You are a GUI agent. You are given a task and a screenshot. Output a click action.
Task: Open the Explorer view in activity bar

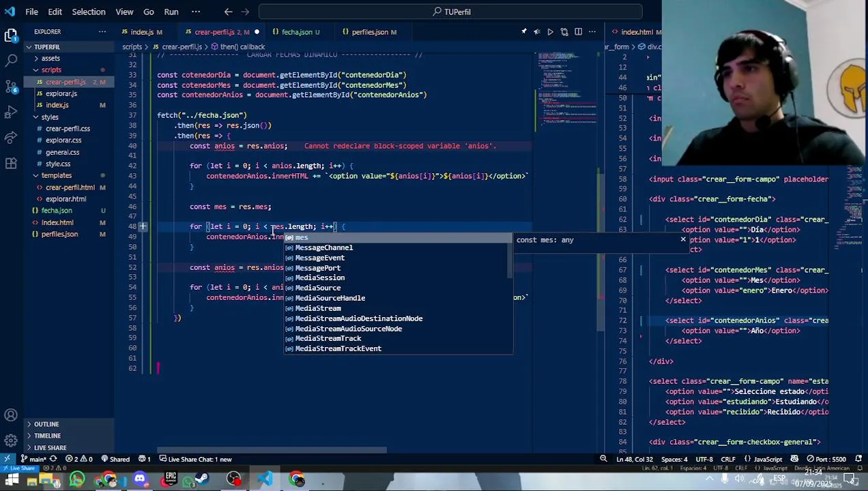pos(10,35)
